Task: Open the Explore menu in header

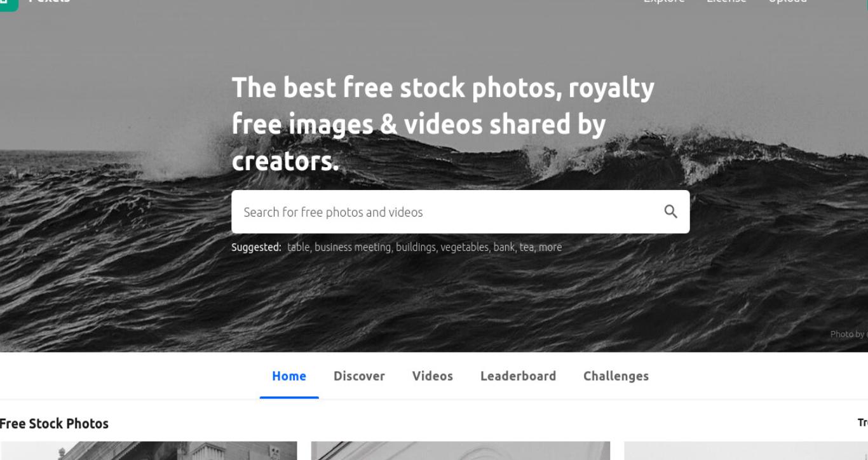Action: (x=664, y=2)
